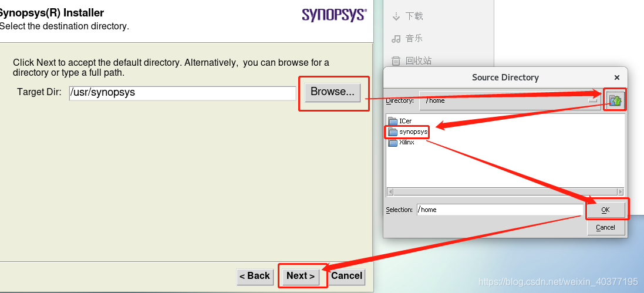Image resolution: width=644 pixels, height=293 pixels.
Task: Go to the parent directory via the up-folder icon
Action: (x=615, y=100)
